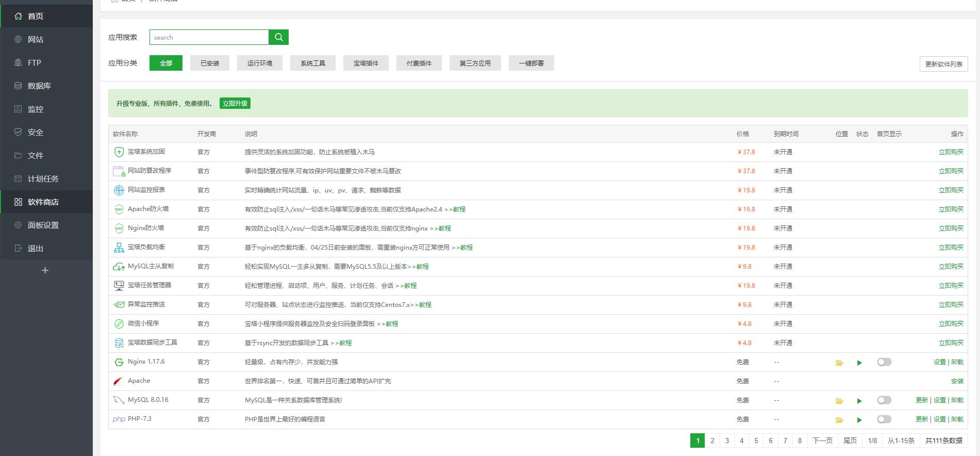Click the php logo icon

119,419
